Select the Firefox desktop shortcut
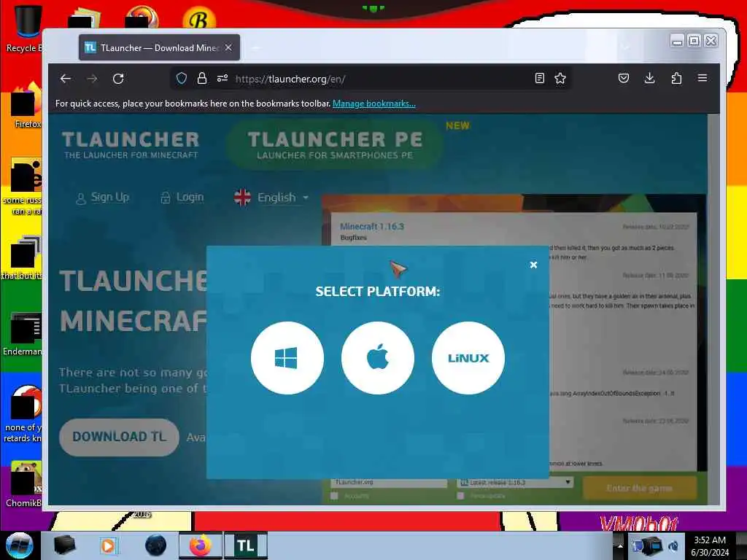The image size is (747, 560). pos(26,106)
